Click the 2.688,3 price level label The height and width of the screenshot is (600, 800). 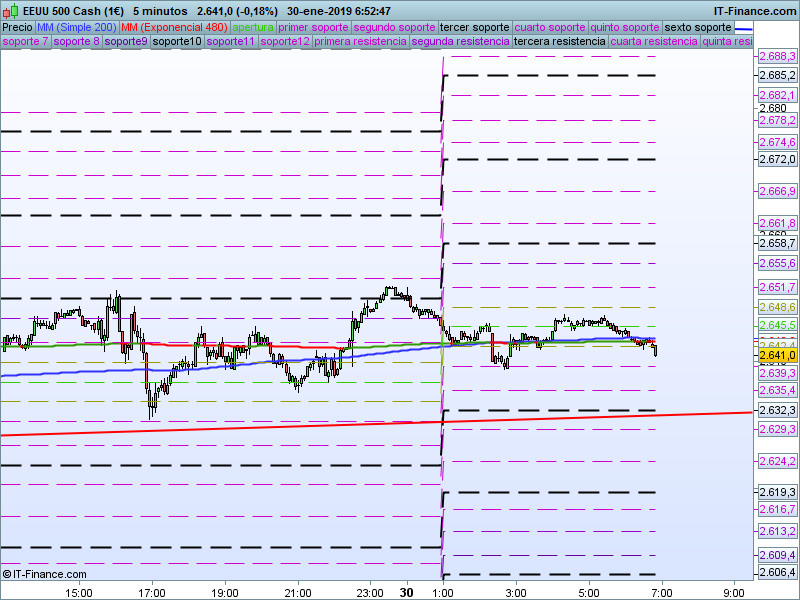[777, 57]
